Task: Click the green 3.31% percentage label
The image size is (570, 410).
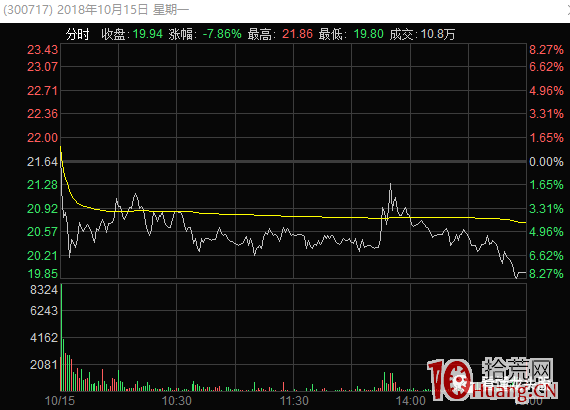Action: 546,209
